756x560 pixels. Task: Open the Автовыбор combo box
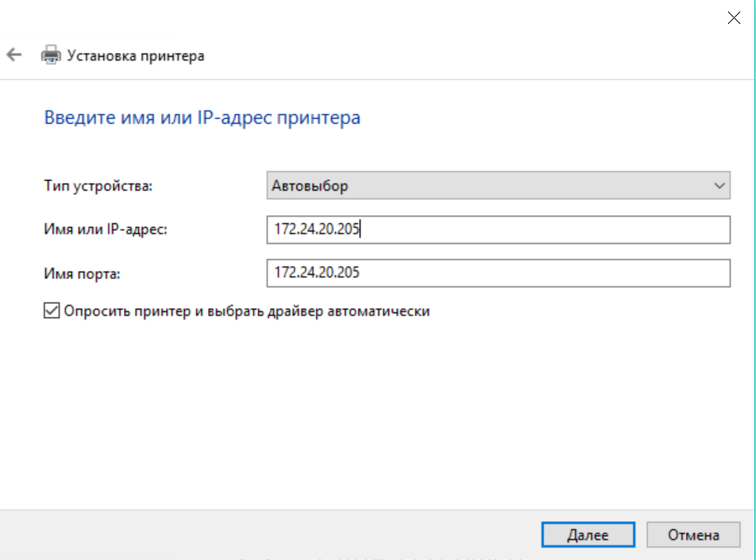pos(498,186)
